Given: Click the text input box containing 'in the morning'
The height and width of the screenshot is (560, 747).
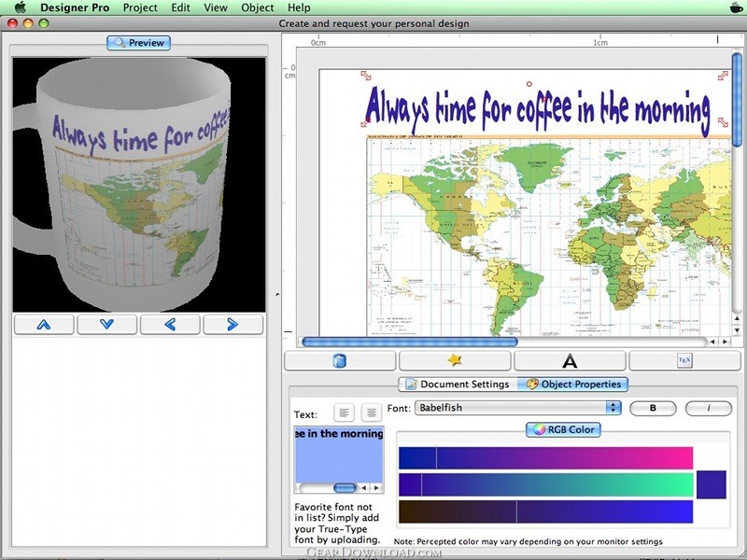Looking at the screenshot, I should [339, 455].
